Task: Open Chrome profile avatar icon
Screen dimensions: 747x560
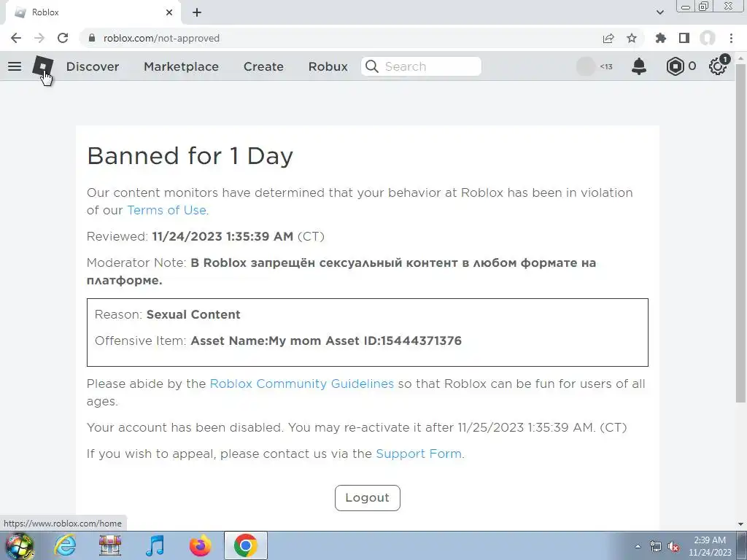Action: pyautogui.click(x=708, y=38)
